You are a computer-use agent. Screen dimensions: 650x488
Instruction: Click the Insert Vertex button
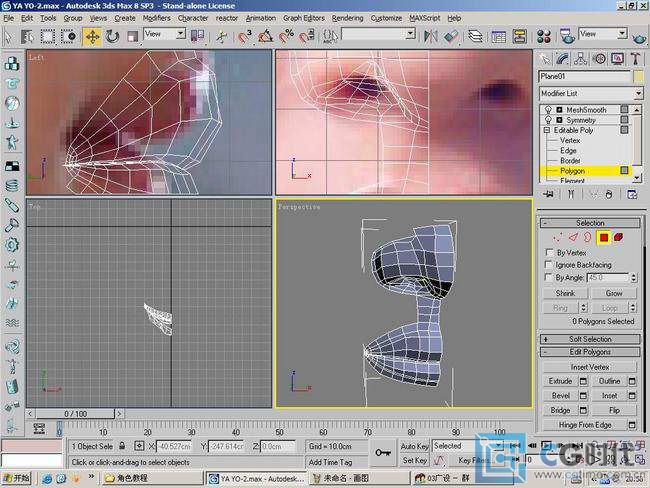(x=589, y=367)
